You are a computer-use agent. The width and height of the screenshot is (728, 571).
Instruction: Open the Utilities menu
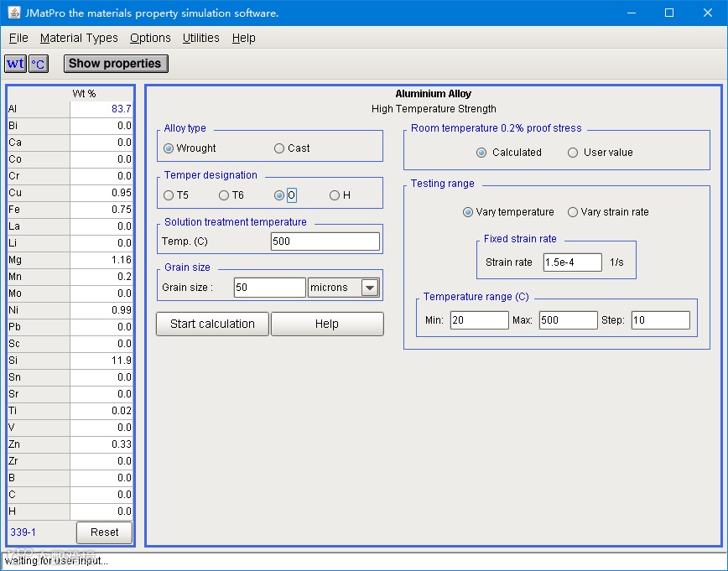point(200,38)
